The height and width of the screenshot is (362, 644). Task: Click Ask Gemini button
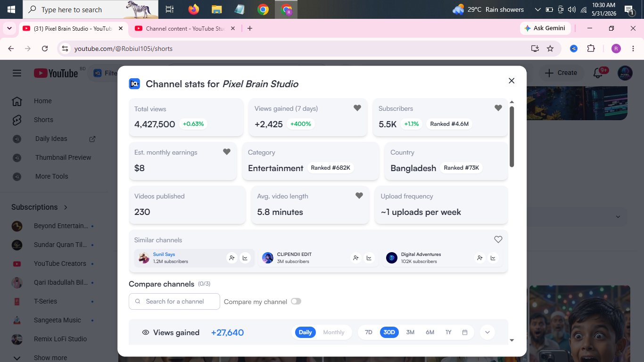(x=545, y=28)
